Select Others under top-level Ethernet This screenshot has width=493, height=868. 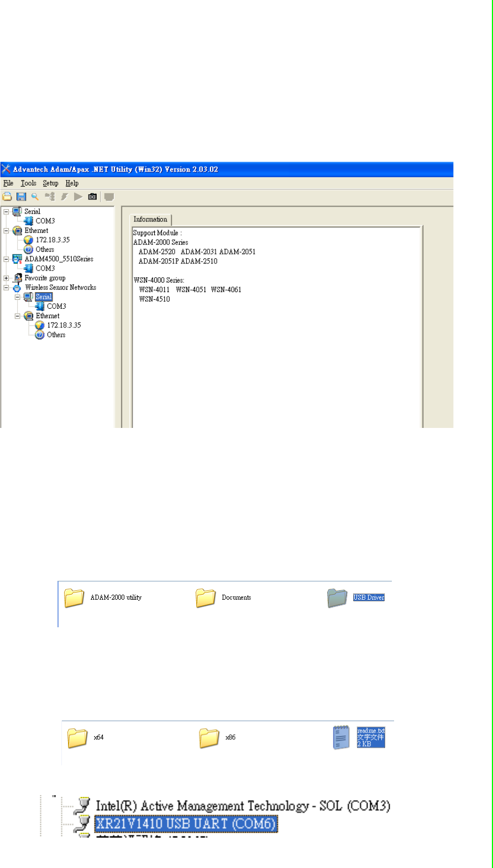pos(45,250)
